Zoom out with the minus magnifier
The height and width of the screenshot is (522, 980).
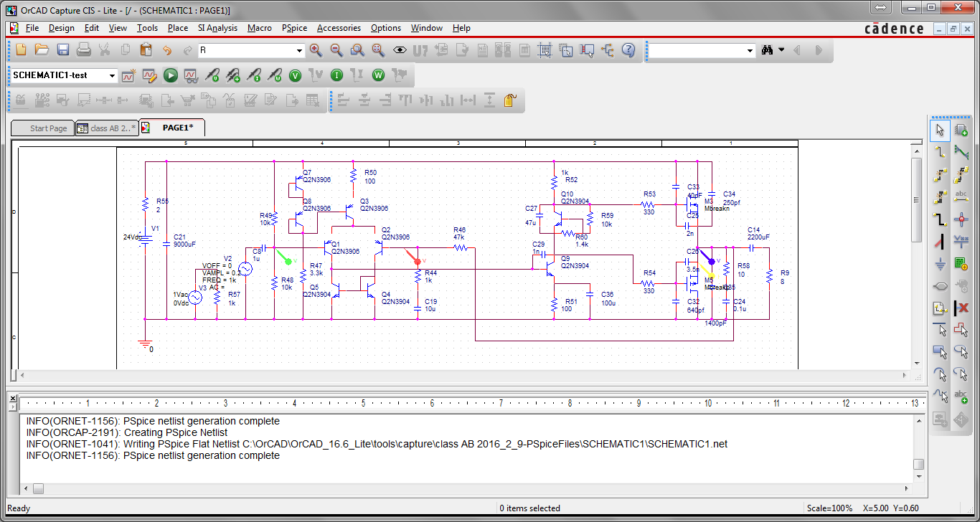(x=336, y=50)
